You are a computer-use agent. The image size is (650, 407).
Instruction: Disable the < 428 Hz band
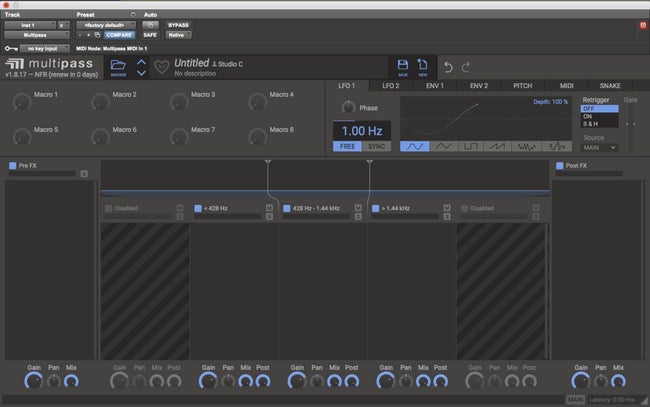click(198, 208)
